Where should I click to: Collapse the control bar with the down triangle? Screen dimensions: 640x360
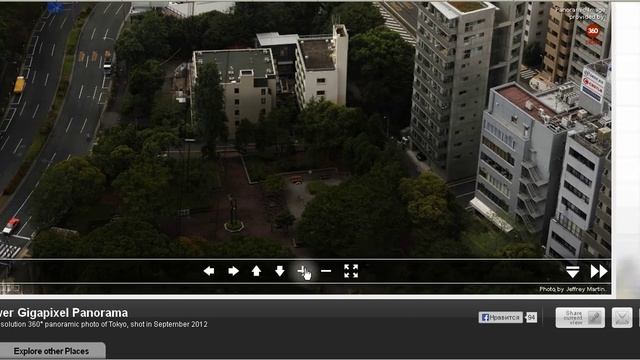point(573,271)
